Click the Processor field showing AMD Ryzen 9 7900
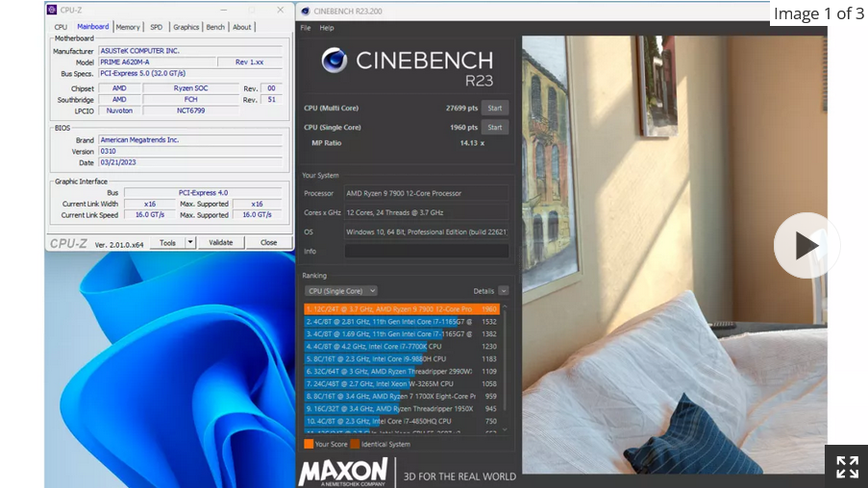This screenshot has width=868, height=488. pos(426,193)
